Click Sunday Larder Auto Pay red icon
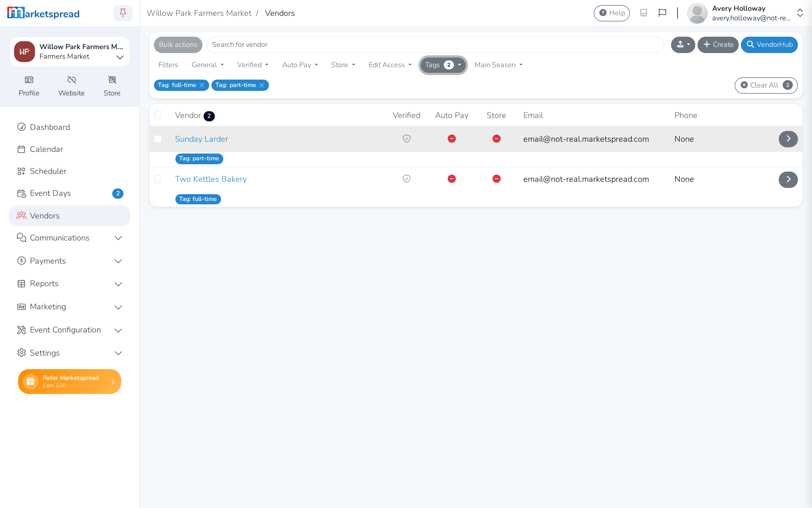812x508 pixels. coord(452,139)
